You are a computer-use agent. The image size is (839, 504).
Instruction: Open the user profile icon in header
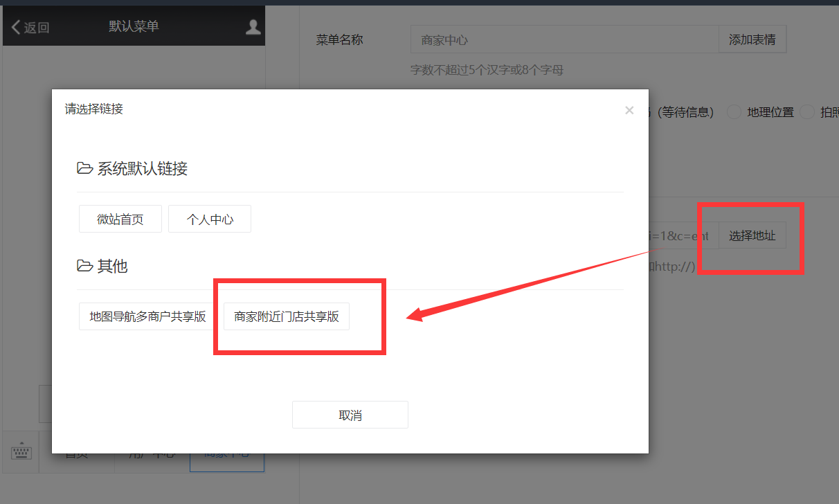tap(253, 27)
